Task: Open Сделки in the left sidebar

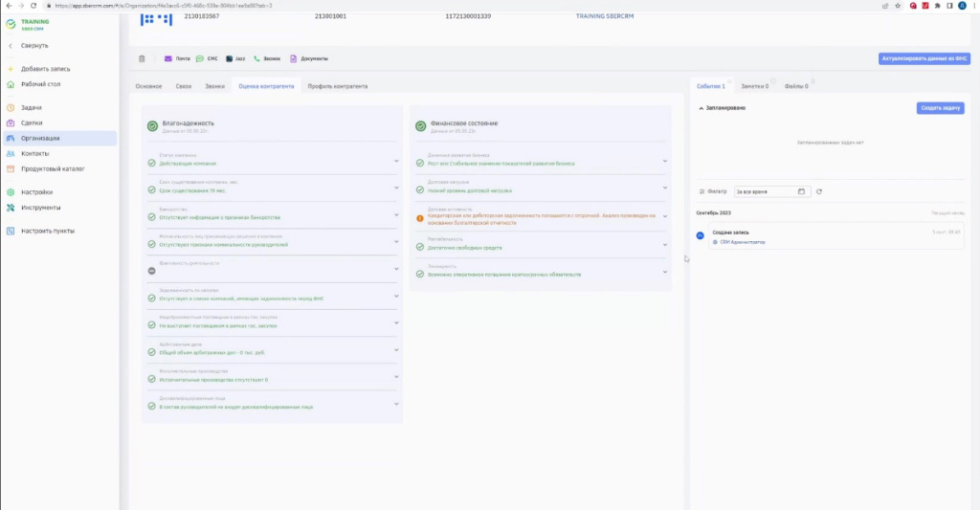Action: [x=31, y=122]
